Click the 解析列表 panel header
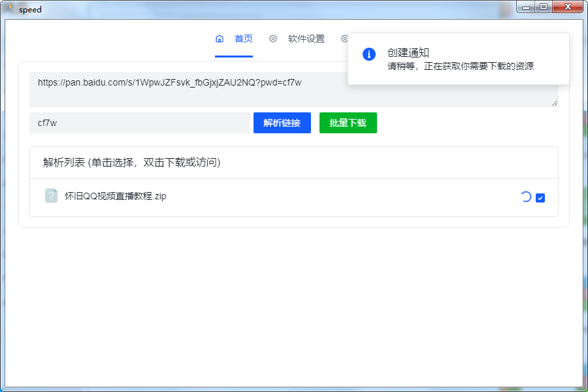This screenshot has height=392, width=588. [131, 163]
